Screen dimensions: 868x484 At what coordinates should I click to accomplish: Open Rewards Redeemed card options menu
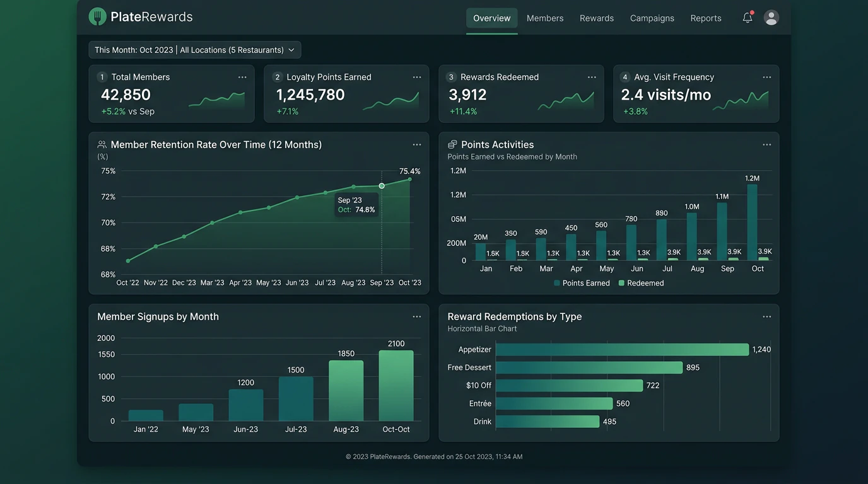click(592, 77)
